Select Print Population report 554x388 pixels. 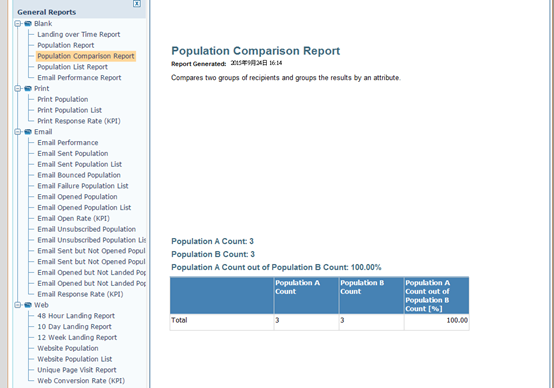click(x=63, y=100)
